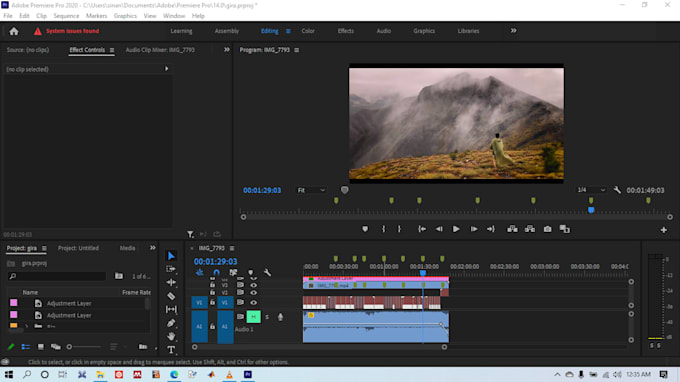Toggle visibility eye of V2 track
This screenshot has width=680, height=382.
(254, 293)
